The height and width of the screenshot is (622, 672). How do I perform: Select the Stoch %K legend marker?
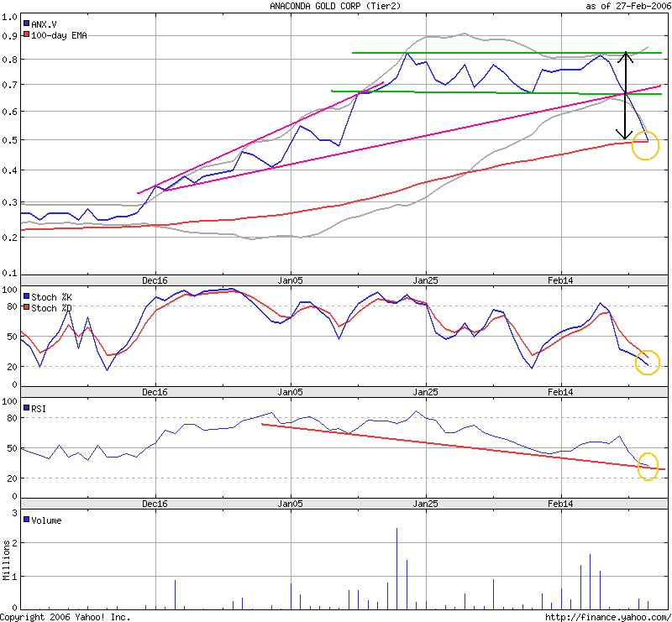pyautogui.click(x=28, y=295)
